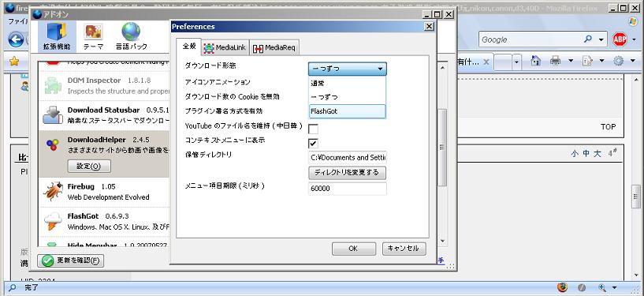Click the Firefox icon in status bar

coord(562,287)
